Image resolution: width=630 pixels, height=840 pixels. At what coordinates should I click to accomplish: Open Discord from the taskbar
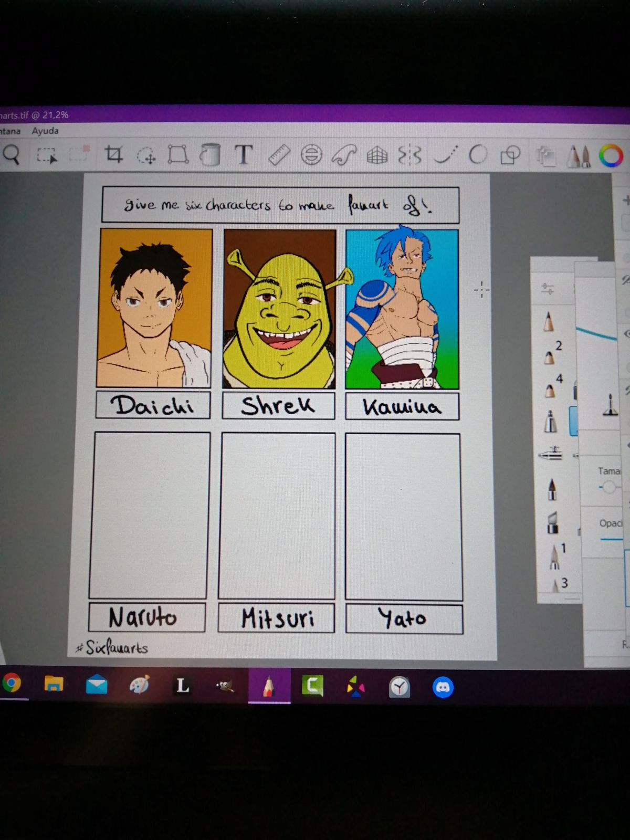[443, 687]
